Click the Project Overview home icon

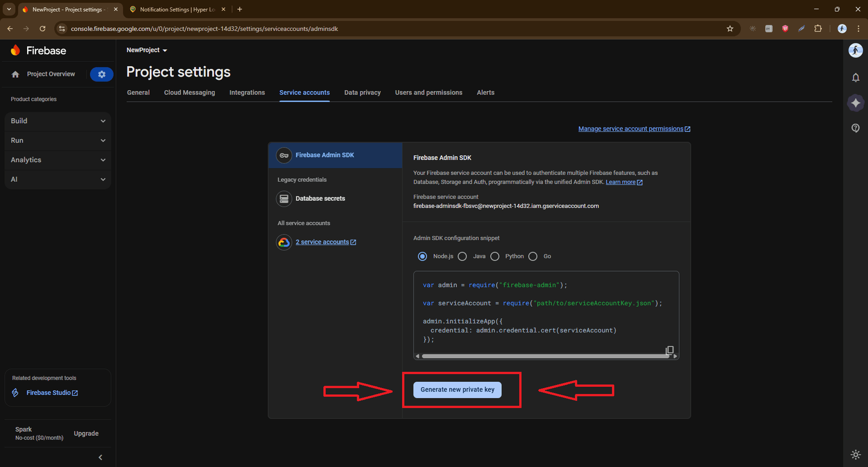[15, 74]
